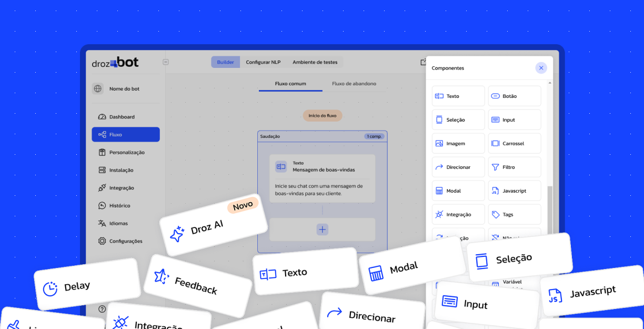Open the Dashboard sidebar item

(126, 117)
